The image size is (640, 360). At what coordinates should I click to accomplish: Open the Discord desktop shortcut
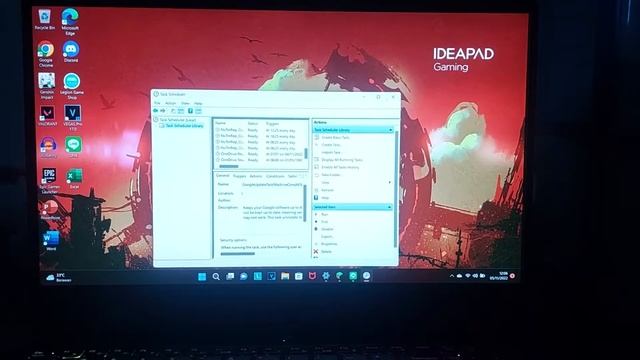[x=71, y=52]
